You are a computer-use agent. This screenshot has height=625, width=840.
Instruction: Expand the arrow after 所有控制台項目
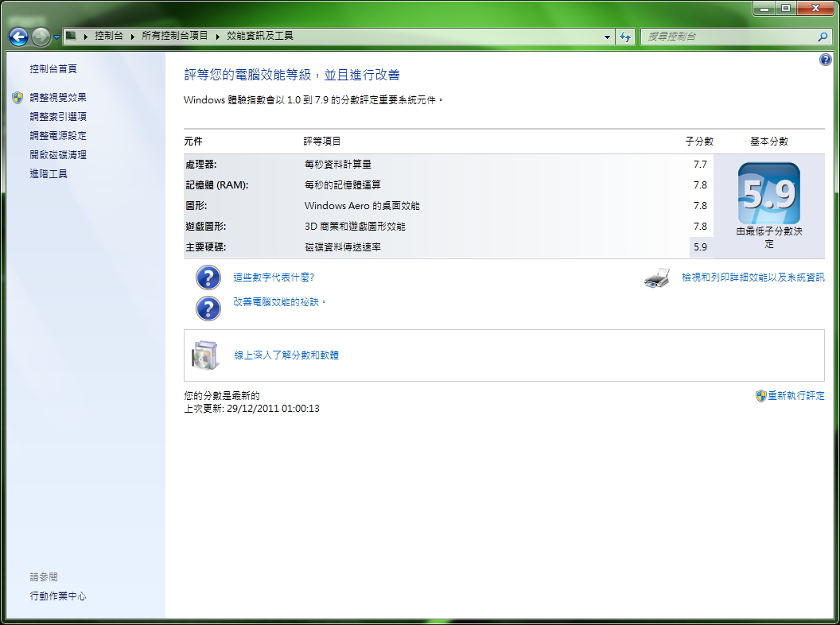(x=217, y=37)
